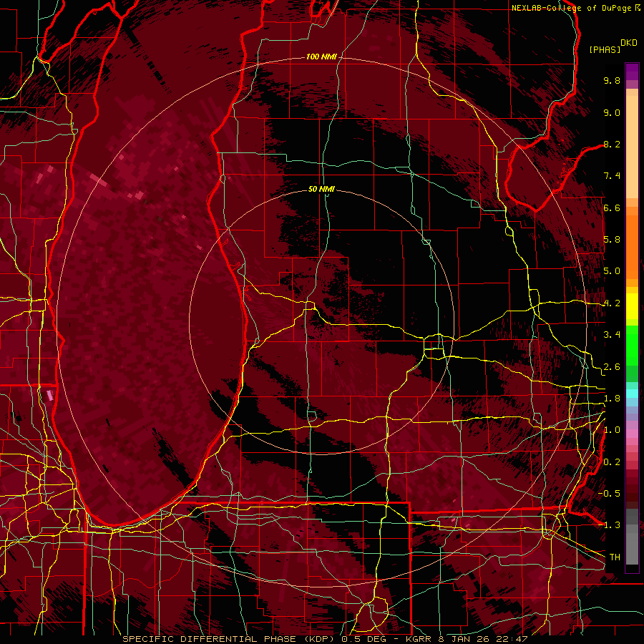The image size is (644, 644).
Task: Click the [PHAS] legend label
Action: (x=605, y=49)
